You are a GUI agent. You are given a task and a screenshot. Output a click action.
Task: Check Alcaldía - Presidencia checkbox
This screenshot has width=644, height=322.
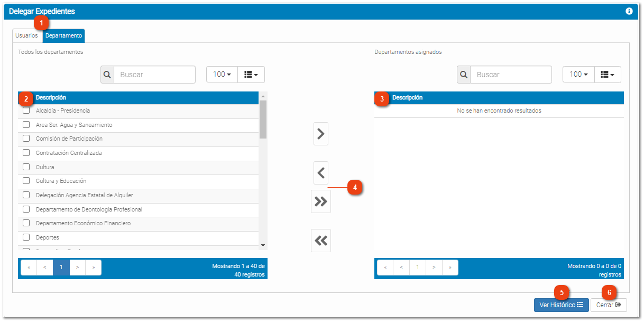pyautogui.click(x=26, y=111)
